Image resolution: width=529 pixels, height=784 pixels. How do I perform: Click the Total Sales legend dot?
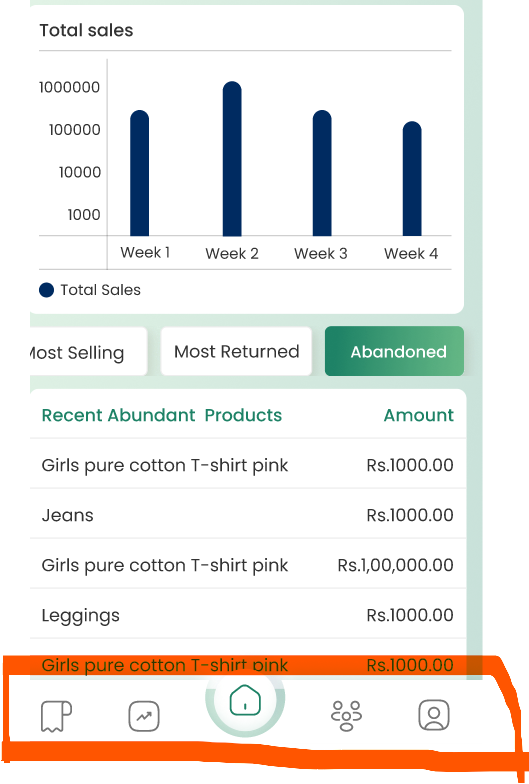pyautogui.click(x=46, y=290)
